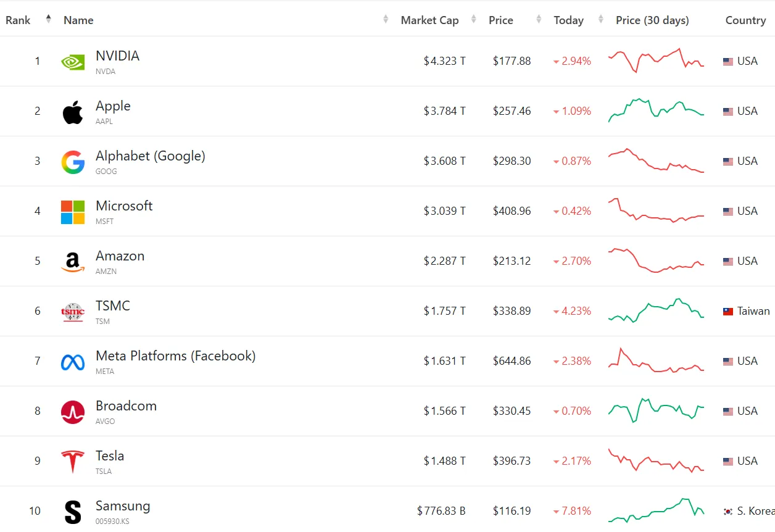
Task: Sort by Market Cap using its arrows
Action: (474, 19)
